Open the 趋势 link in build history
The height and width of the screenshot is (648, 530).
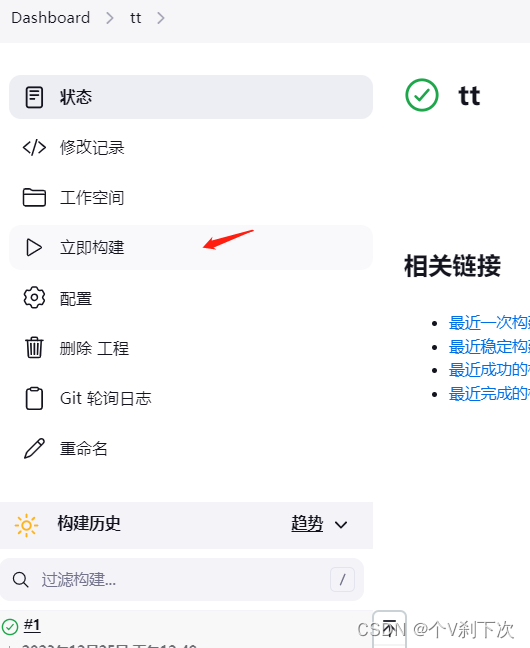pos(307,524)
